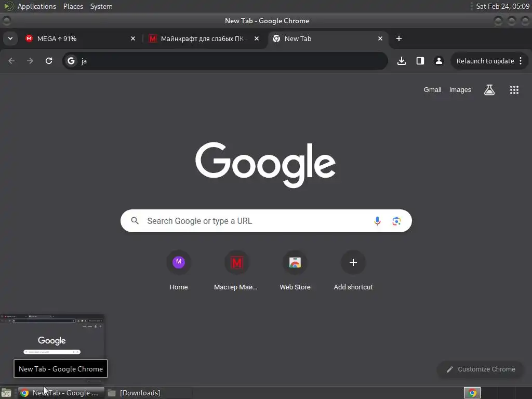Open the Chrome downloads icon

402,61
